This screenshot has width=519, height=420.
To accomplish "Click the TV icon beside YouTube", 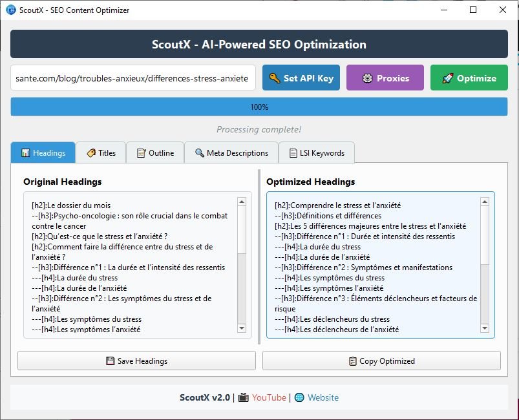I will 243,397.
